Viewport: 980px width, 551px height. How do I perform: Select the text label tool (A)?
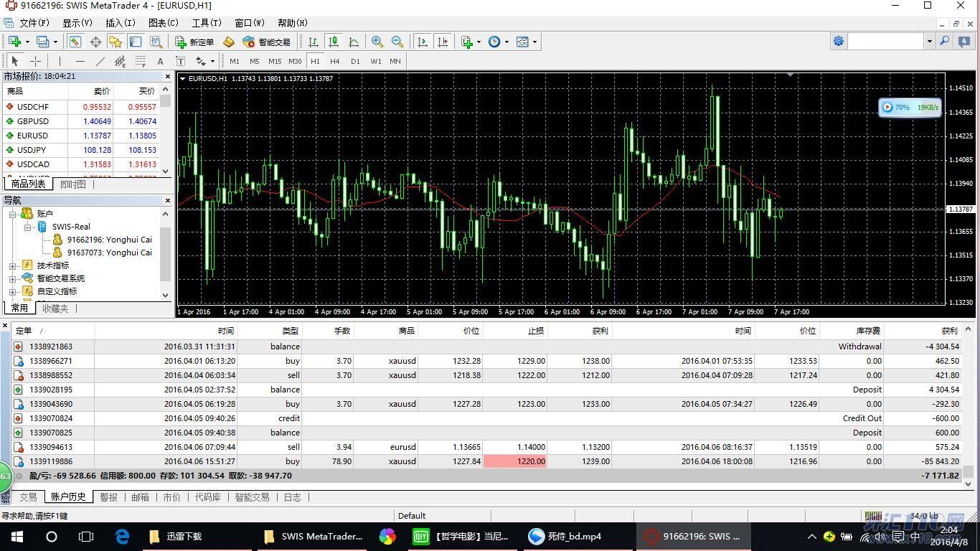click(160, 61)
